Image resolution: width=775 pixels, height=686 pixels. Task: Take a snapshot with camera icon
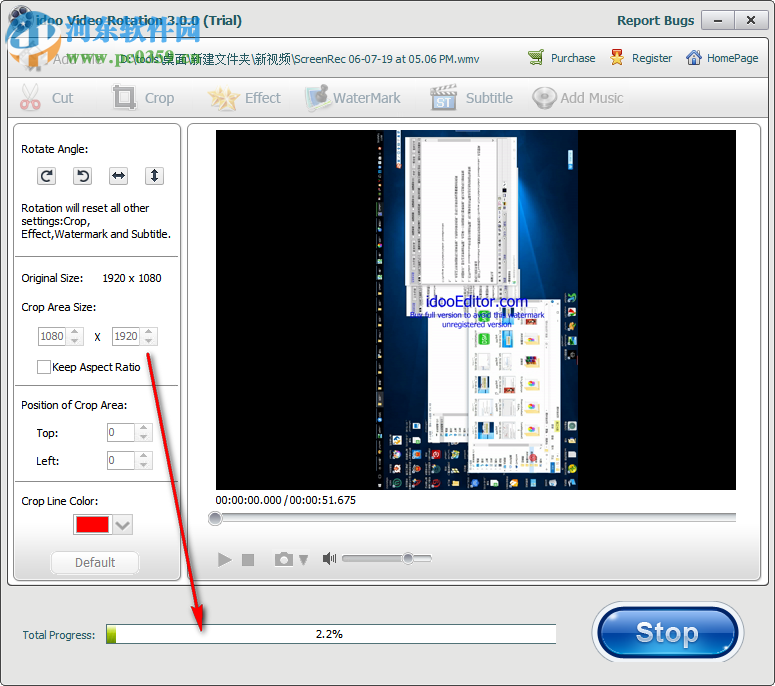[284, 559]
